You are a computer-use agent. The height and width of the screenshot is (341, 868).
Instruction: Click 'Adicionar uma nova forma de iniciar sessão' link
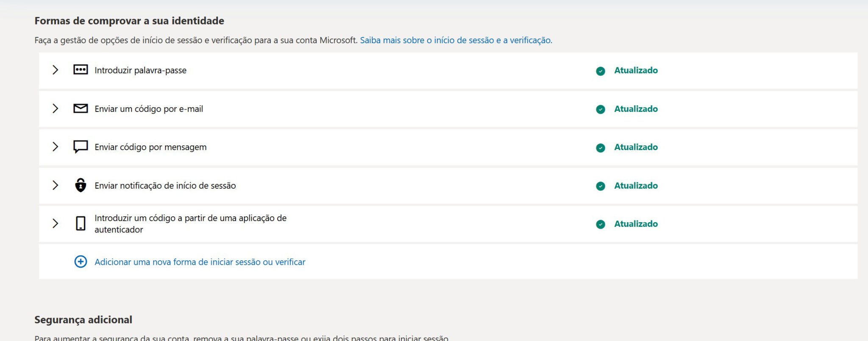200,262
